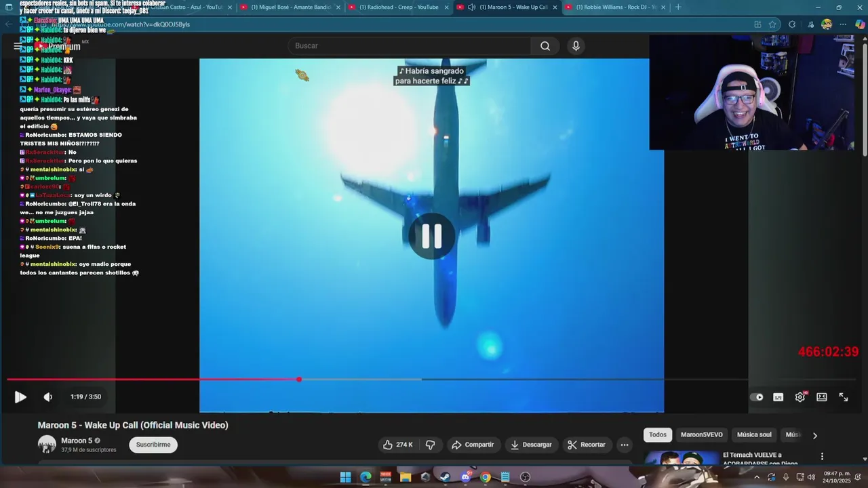
Task: Open the browser profile avatar
Action: pos(827,24)
